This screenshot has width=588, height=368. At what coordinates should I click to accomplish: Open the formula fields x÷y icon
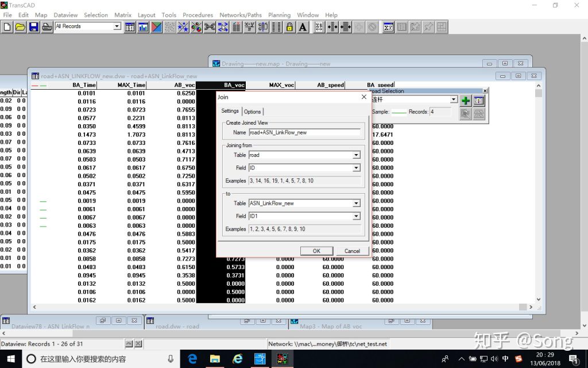(249, 27)
